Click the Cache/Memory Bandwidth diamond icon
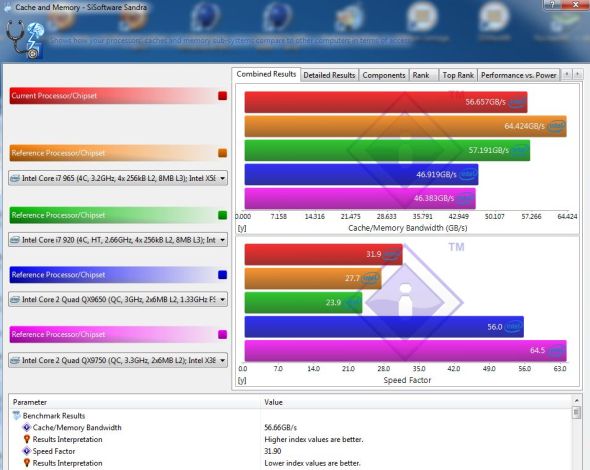This screenshot has height=470, width=590. pos(26,427)
